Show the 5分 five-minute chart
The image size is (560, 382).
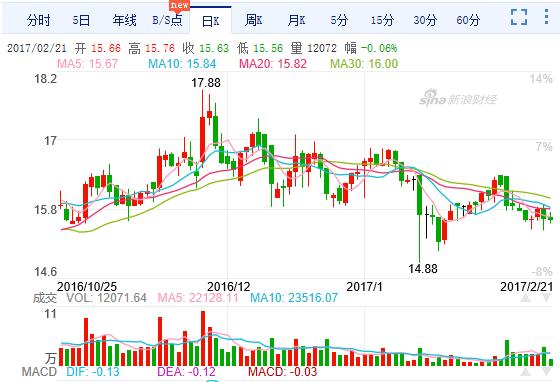tap(339, 20)
